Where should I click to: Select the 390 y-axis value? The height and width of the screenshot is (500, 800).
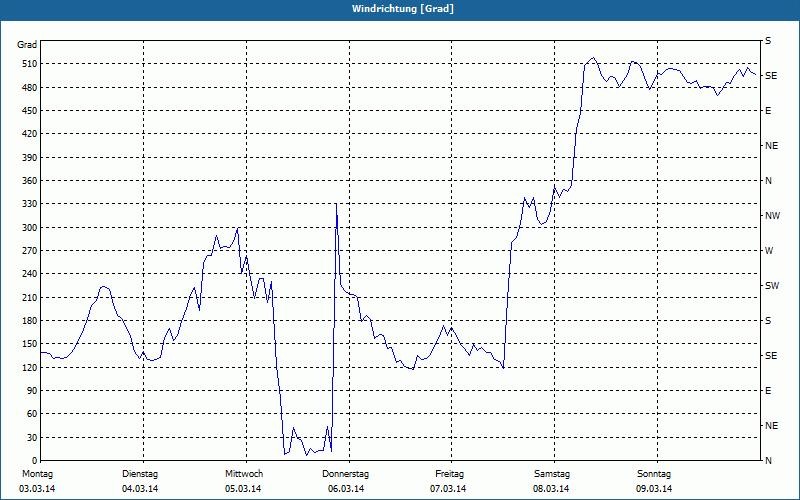[x=30, y=158]
